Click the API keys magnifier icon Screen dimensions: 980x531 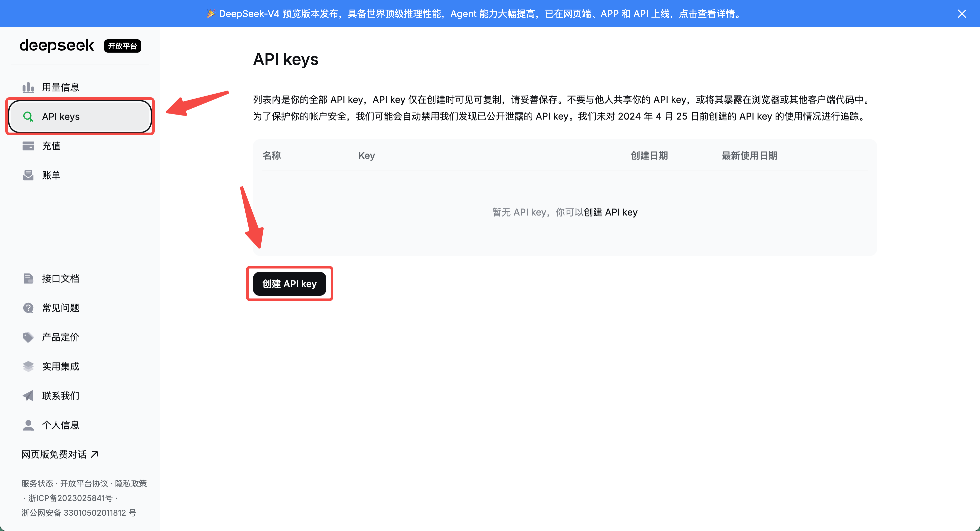tap(28, 117)
